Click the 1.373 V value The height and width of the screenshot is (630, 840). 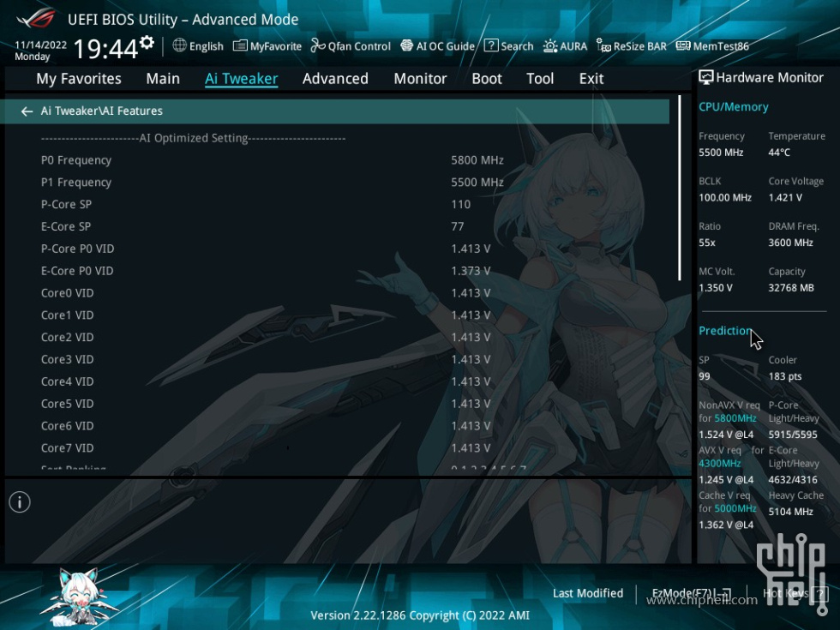click(x=471, y=271)
